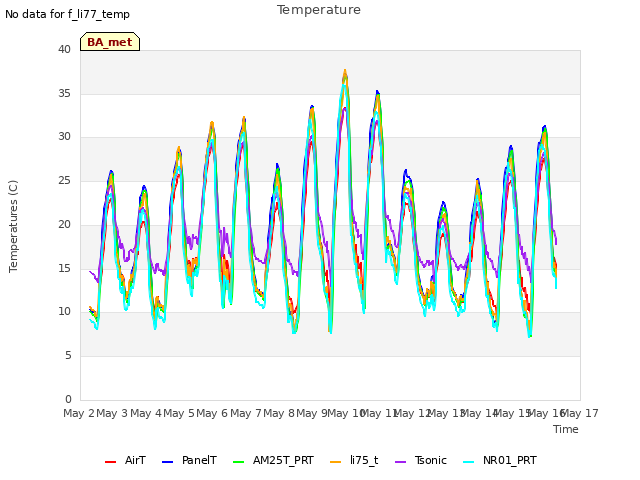Click the 10 y-axis tick label

[x=64, y=311]
